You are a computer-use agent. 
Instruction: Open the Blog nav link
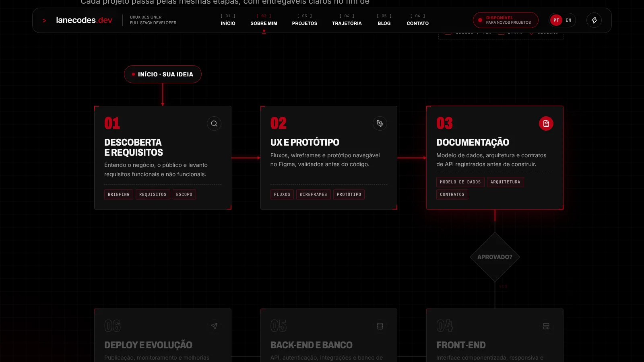384,20
